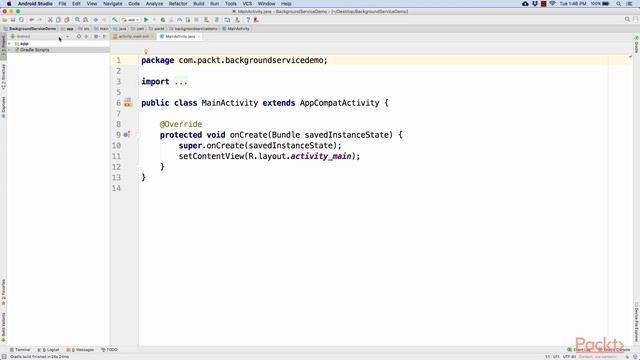This screenshot has height=360, width=640.
Task: Click the Make Project hammer icon
Action: [115, 20]
